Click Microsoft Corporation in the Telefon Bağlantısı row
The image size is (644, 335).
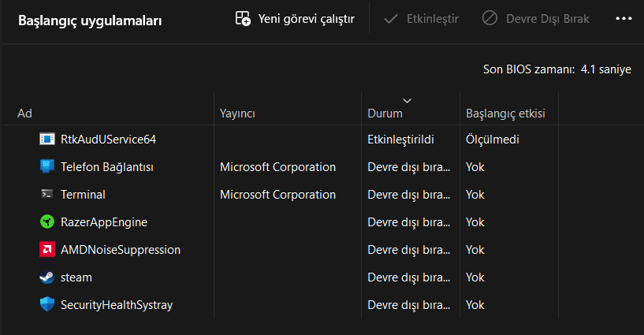click(x=277, y=167)
